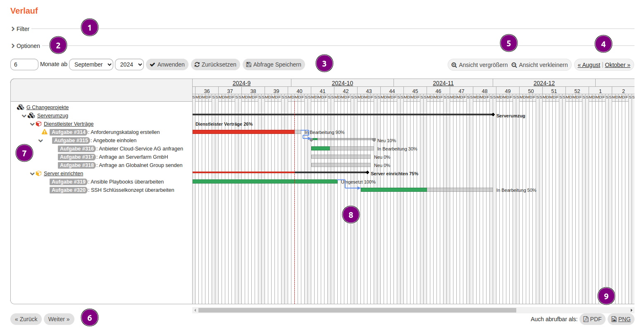The image size is (644, 334).
Task: Click the warning icon beside Aufgabe #314
Action: tap(45, 132)
